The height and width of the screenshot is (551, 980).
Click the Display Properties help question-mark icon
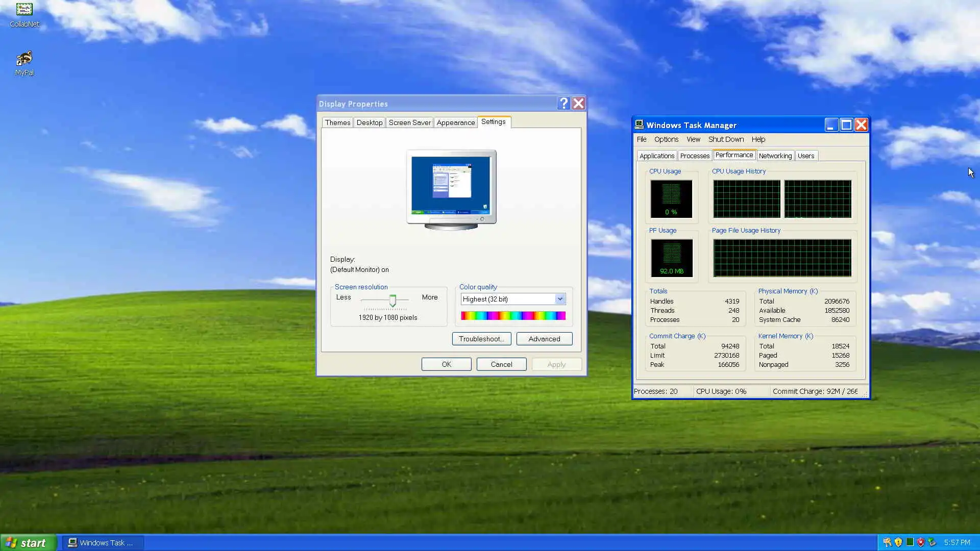pyautogui.click(x=563, y=104)
